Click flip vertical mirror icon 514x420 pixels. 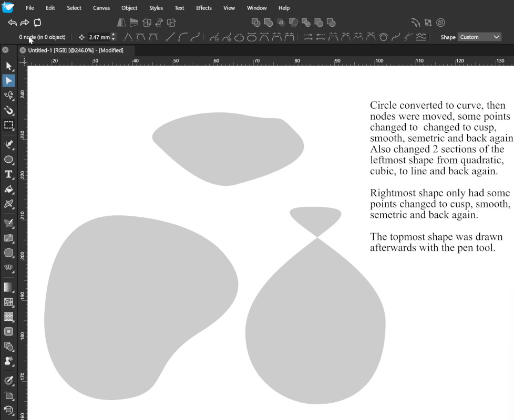pos(133,23)
